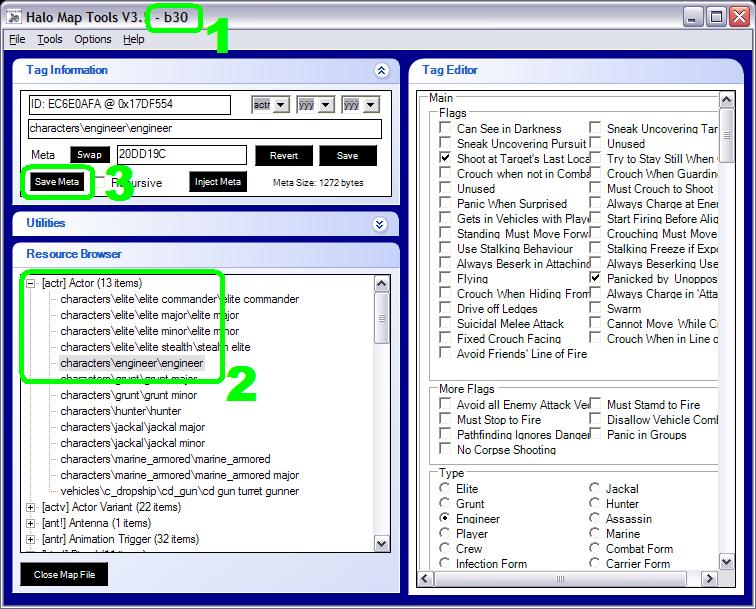
Task: Click the Resource Browser scroll down arrow
Action: (x=381, y=543)
